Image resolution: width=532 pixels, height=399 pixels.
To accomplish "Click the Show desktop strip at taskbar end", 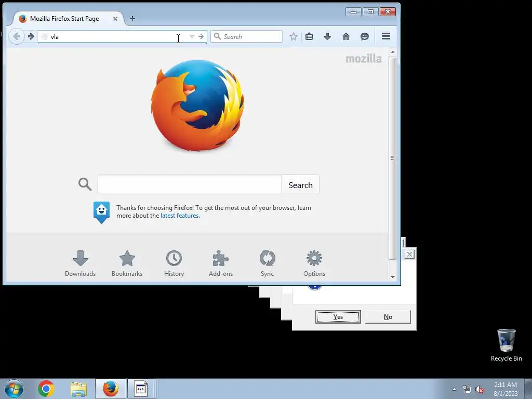I will coord(528,389).
